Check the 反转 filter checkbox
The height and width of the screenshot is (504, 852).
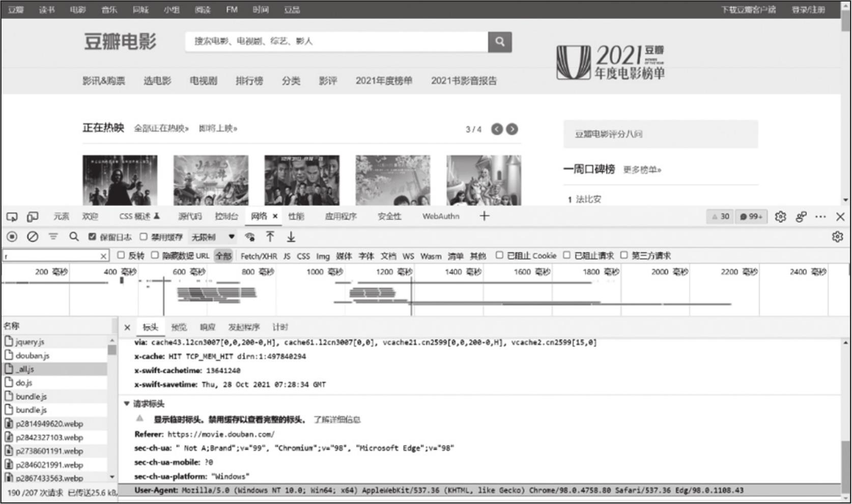pyautogui.click(x=121, y=255)
